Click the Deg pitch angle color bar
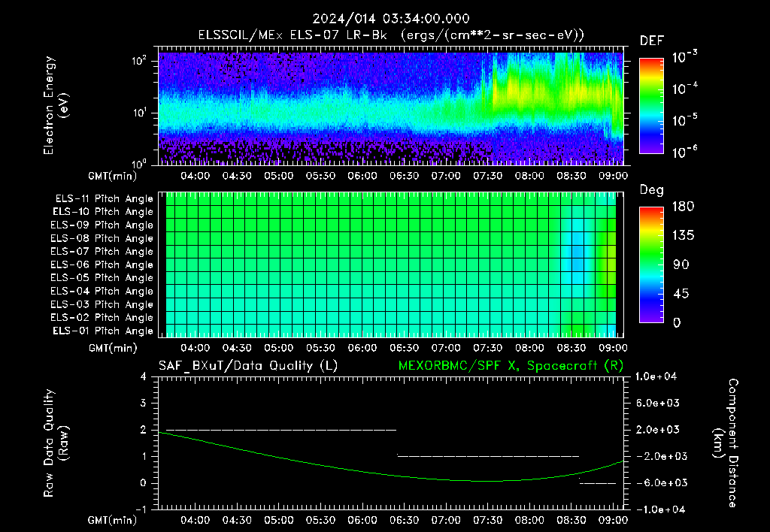This screenshot has height=532, width=770. coord(652,264)
